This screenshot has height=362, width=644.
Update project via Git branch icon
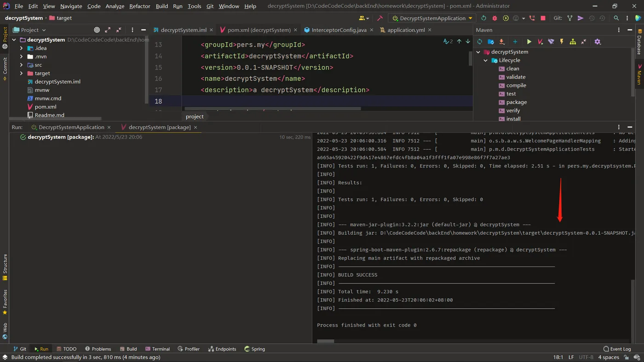point(570,18)
